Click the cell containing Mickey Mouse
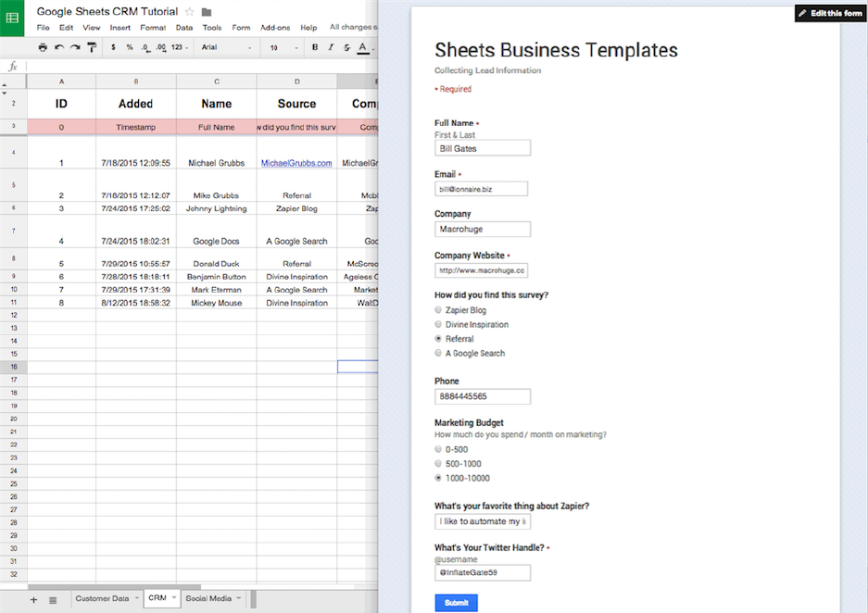This screenshot has width=868, height=613. point(217,303)
